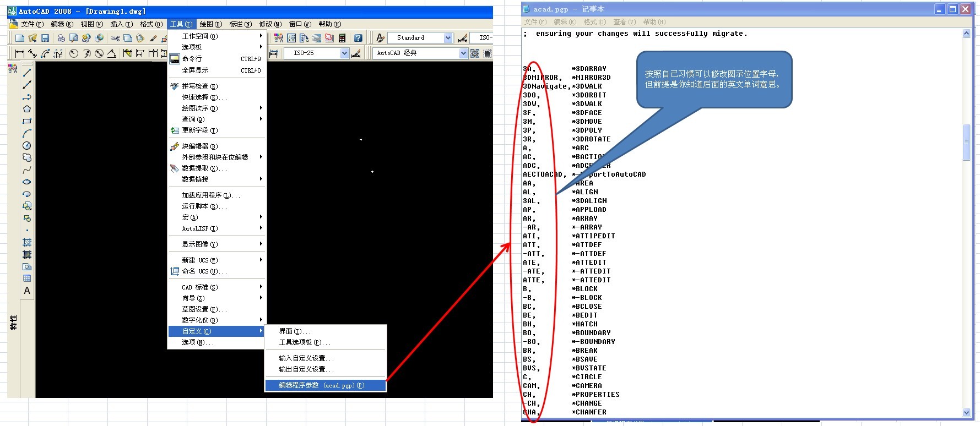
Task: Click the Open file icon
Action: [x=33, y=38]
